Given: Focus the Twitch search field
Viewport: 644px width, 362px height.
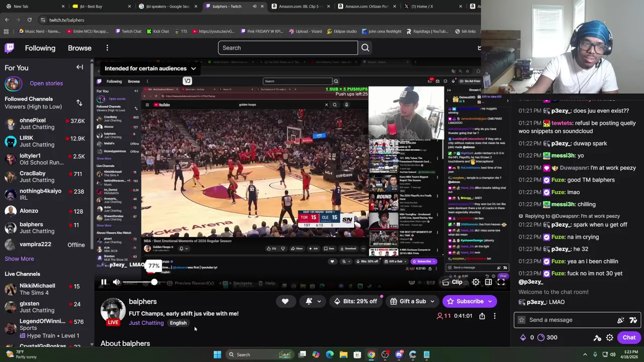Looking at the screenshot, I should [x=288, y=48].
